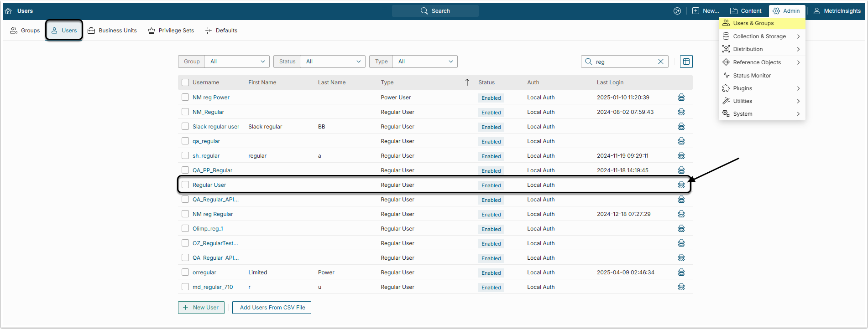868x329 pixels.
Task: Open the QA_PP_Regular username link
Action: coord(212,170)
